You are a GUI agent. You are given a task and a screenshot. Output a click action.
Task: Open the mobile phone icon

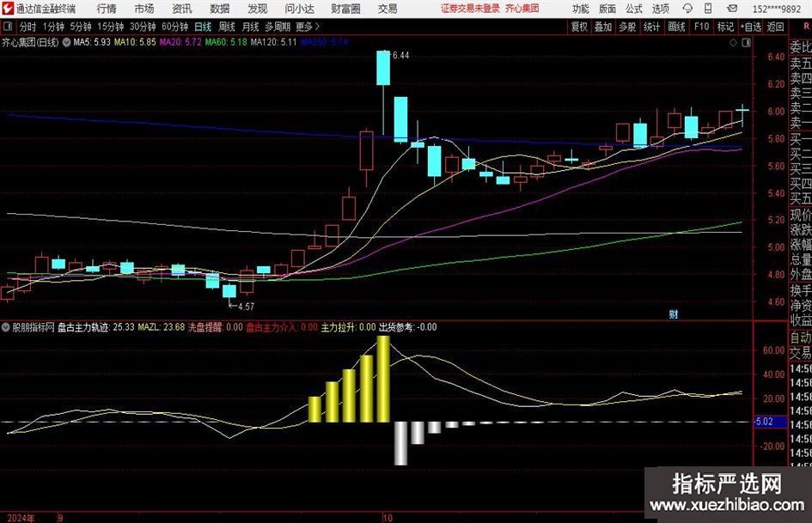pyautogui.click(x=708, y=9)
